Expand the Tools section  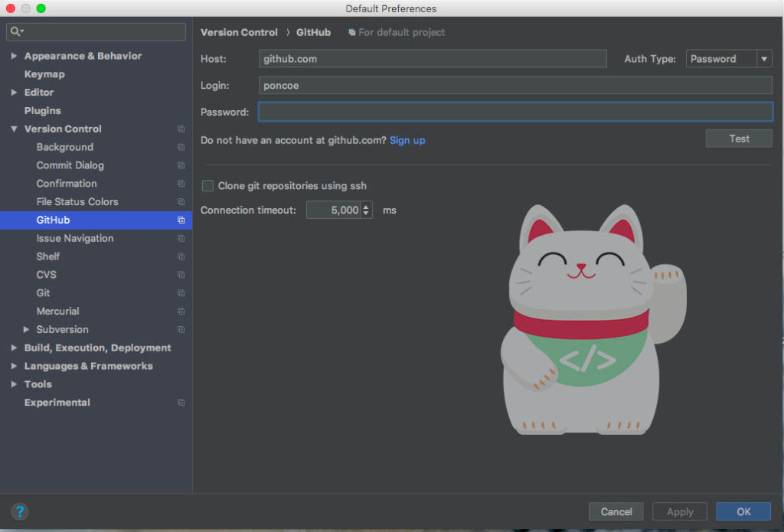[x=14, y=384]
